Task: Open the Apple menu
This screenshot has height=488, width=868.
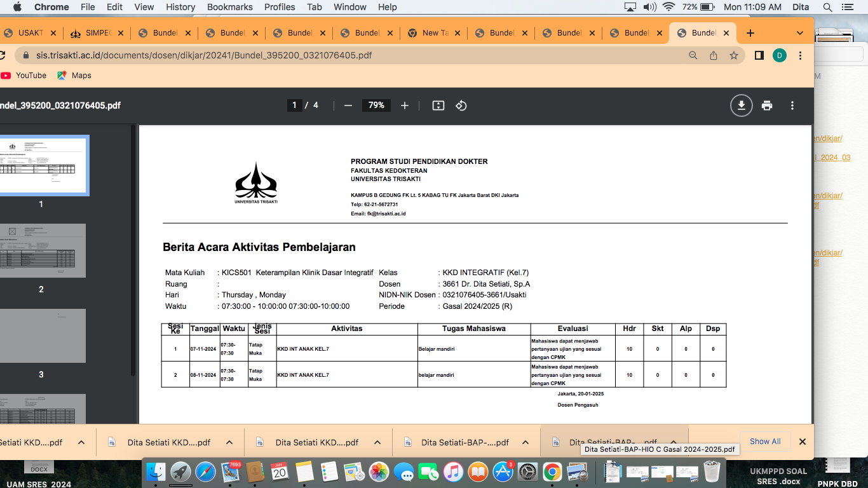Action: click(17, 7)
